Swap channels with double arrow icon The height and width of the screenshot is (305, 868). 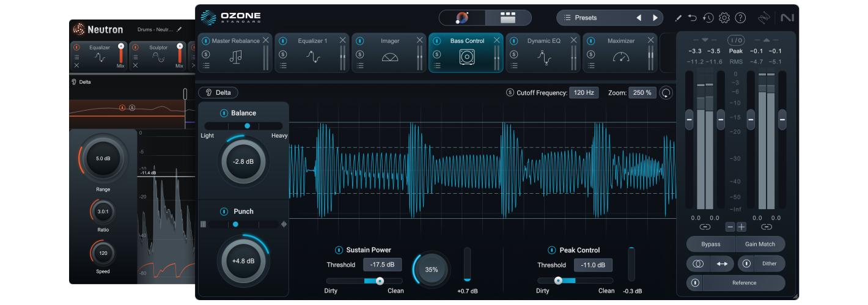[x=722, y=263]
